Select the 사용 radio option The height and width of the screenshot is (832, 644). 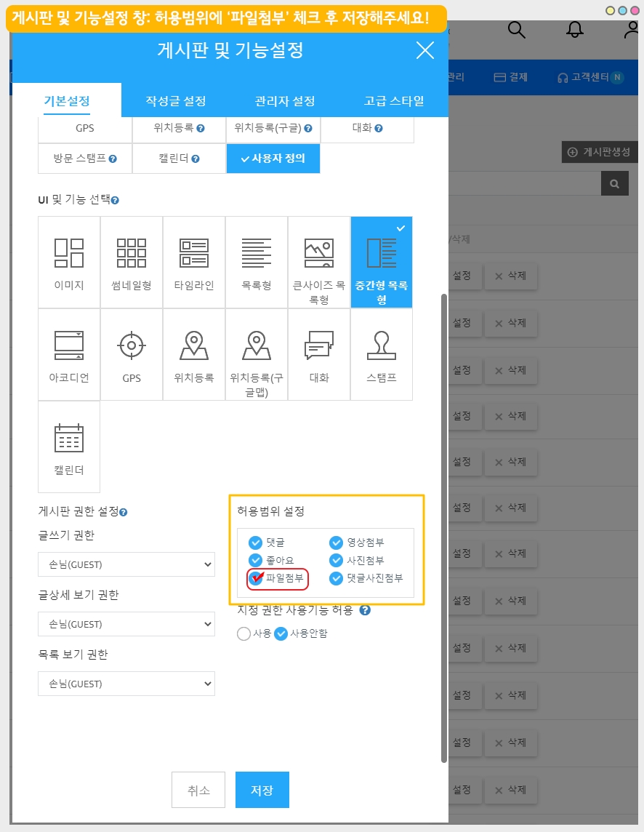[x=244, y=633]
